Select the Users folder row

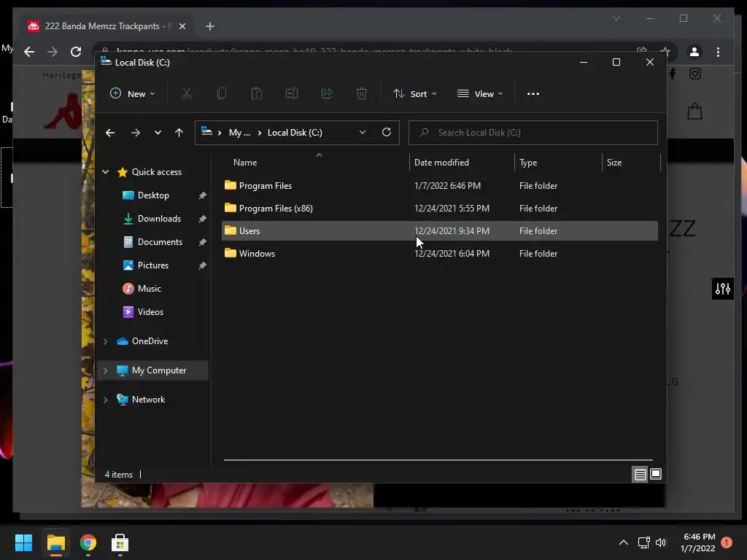pyautogui.click(x=440, y=231)
